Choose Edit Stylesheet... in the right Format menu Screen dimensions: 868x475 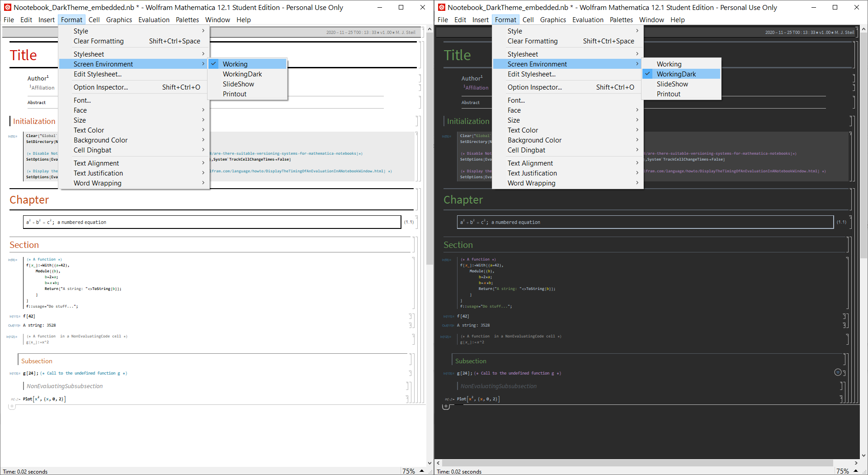click(531, 74)
